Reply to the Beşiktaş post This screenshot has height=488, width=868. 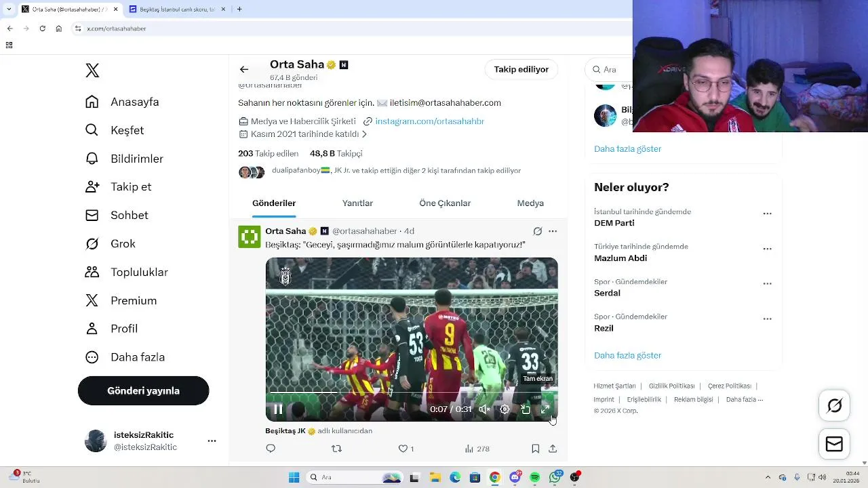click(271, 449)
